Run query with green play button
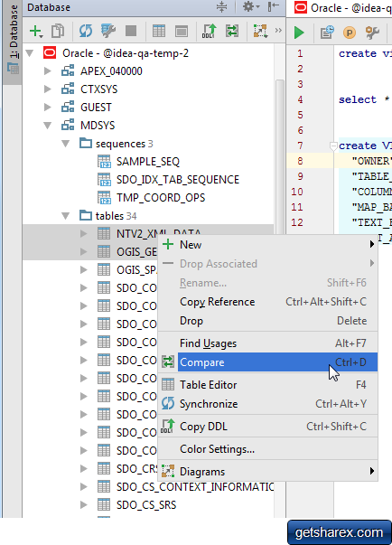This screenshot has height=545, width=392. click(x=299, y=33)
